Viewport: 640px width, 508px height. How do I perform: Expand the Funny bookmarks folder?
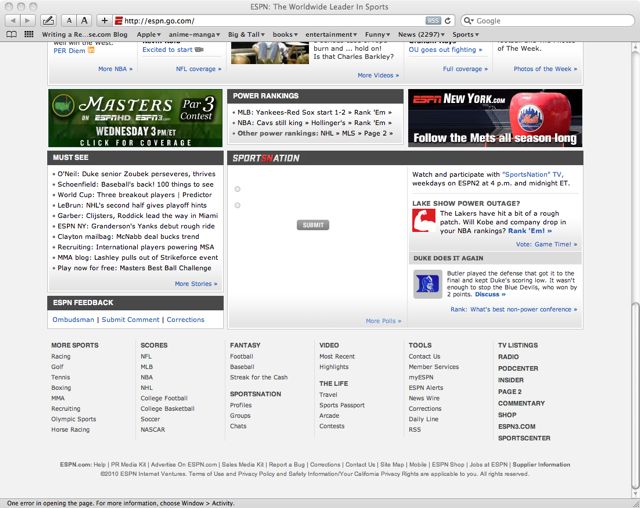(x=377, y=35)
